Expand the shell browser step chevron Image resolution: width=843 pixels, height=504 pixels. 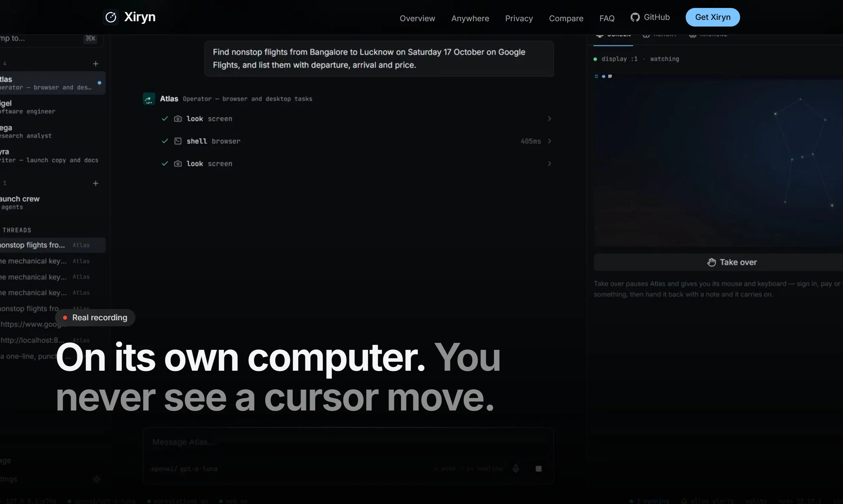click(549, 141)
